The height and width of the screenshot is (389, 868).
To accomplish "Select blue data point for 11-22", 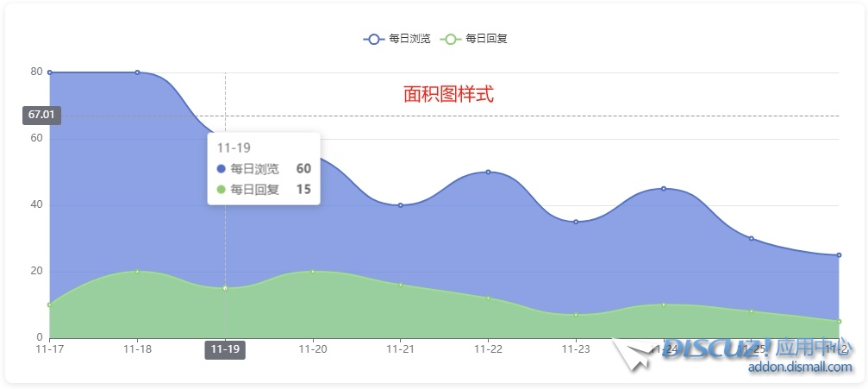I will pyautogui.click(x=488, y=172).
